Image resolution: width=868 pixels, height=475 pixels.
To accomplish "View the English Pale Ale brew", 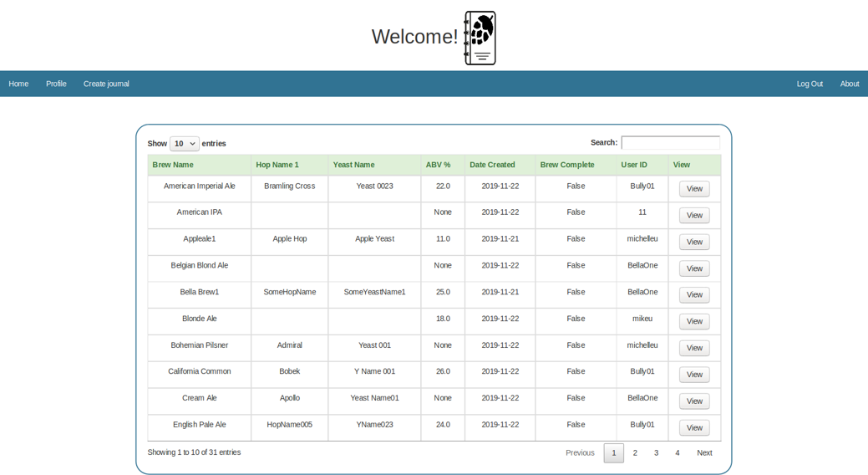I will click(x=693, y=427).
